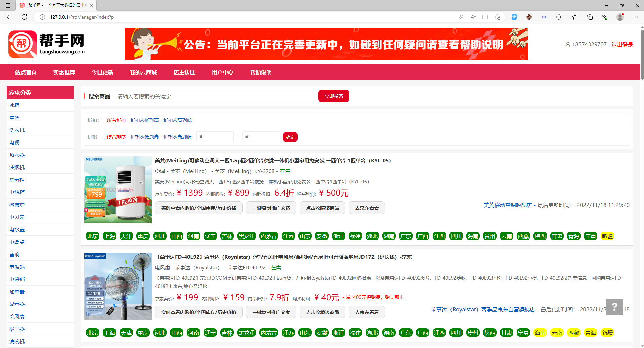Activate read aloud icon
Image resolution: width=644 pixels, height=348 pixels.
[473, 17]
